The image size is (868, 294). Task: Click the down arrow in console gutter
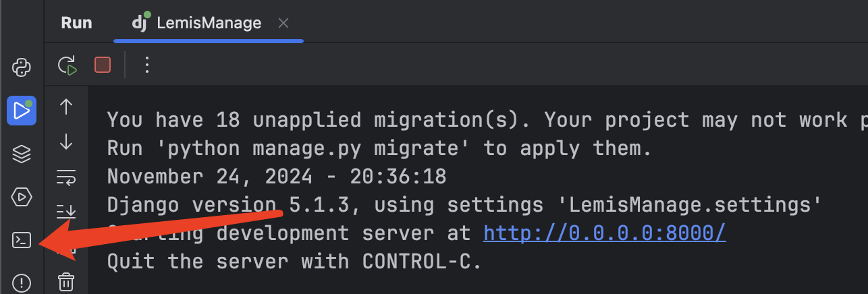(66, 142)
